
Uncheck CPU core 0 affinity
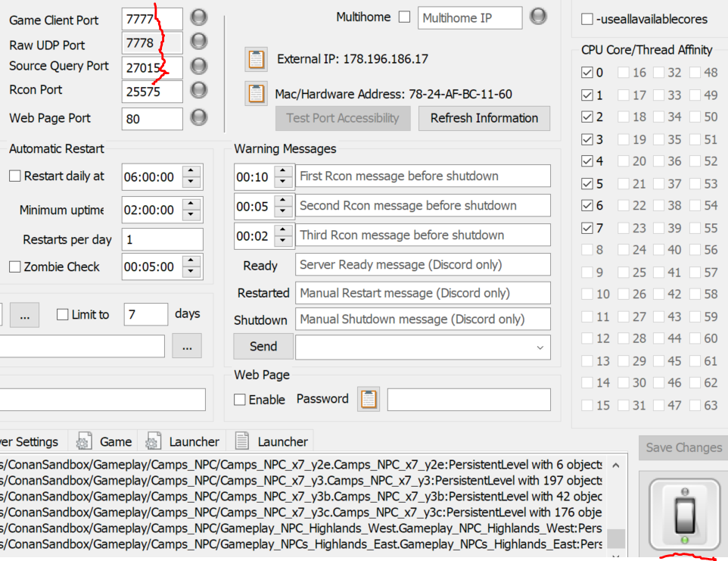[586, 73]
